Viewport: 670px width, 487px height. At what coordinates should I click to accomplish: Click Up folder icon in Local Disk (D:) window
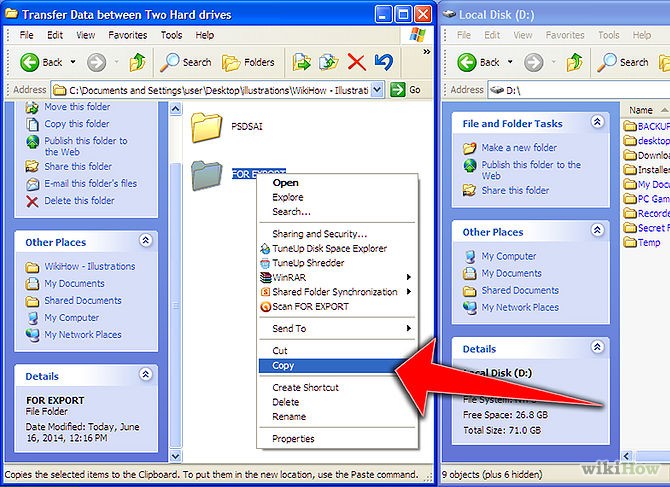(575, 62)
